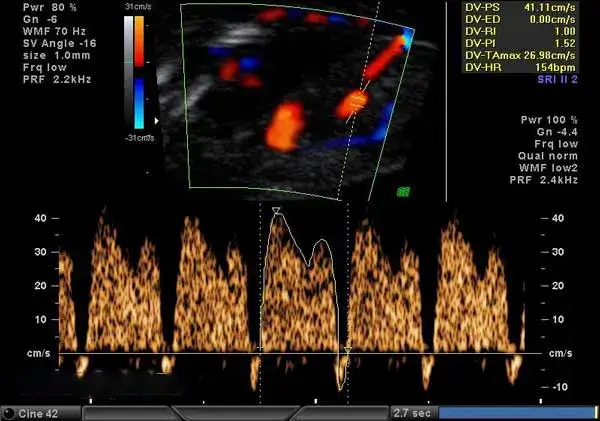Click the peak systolic caliper triangle marker

(276, 210)
